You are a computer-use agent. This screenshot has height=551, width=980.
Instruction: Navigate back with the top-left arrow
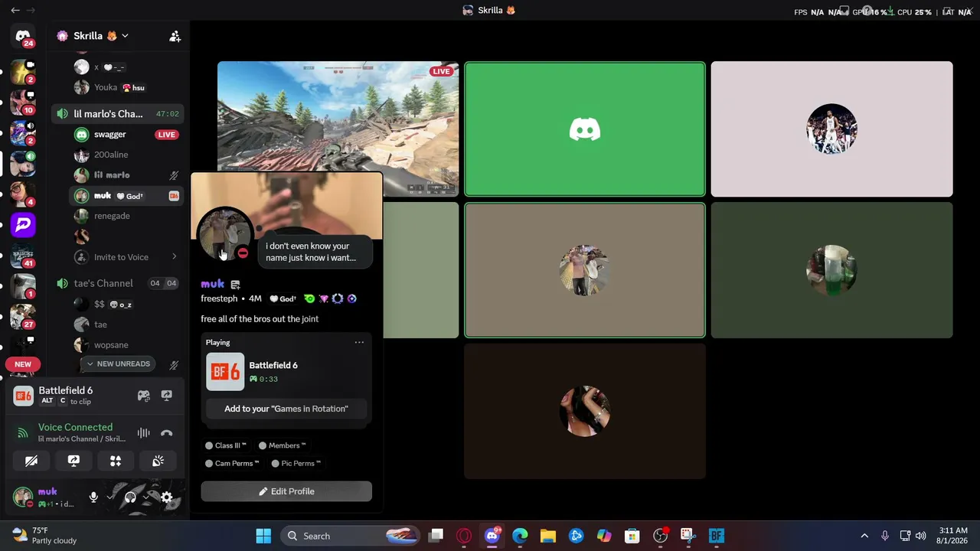click(15, 11)
